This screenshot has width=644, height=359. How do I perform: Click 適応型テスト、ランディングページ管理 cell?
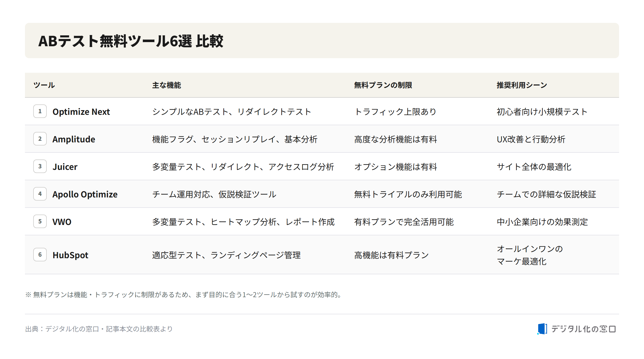click(226, 255)
